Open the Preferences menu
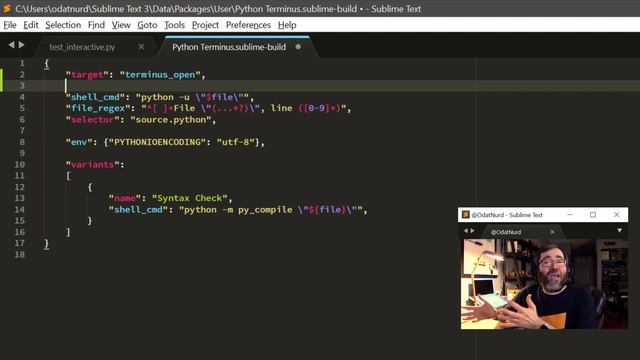This screenshot has height=360, width=640. (x=248, y=25)
